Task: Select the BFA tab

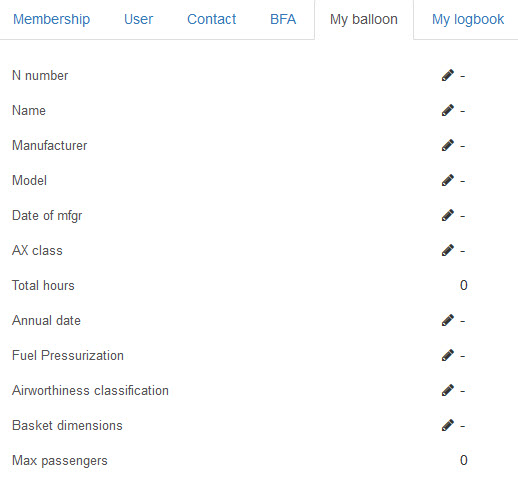Action: (x=283, y=19)
